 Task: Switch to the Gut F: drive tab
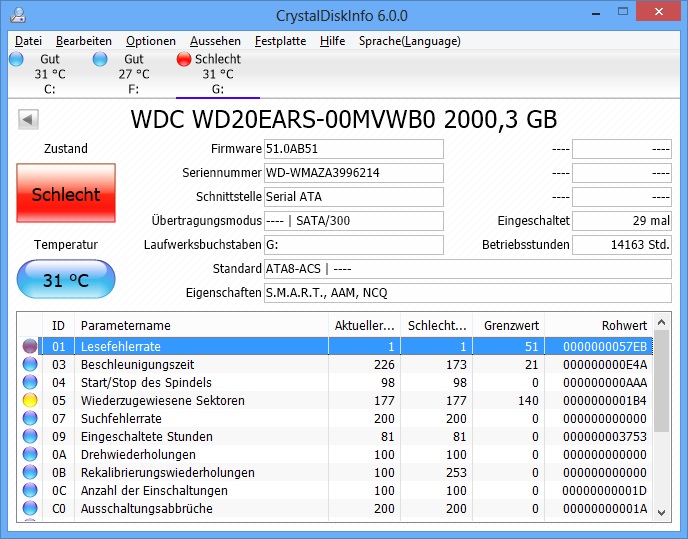pos(133,74)
